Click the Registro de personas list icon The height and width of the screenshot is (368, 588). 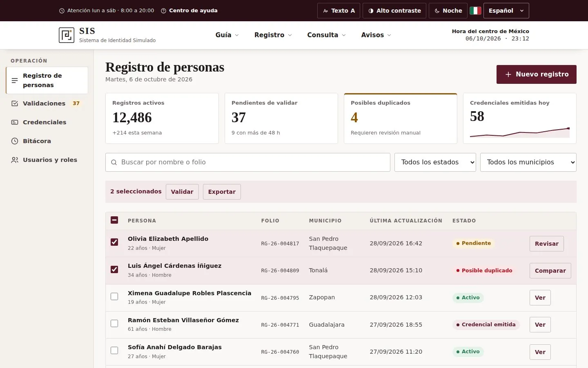point(15,81)
